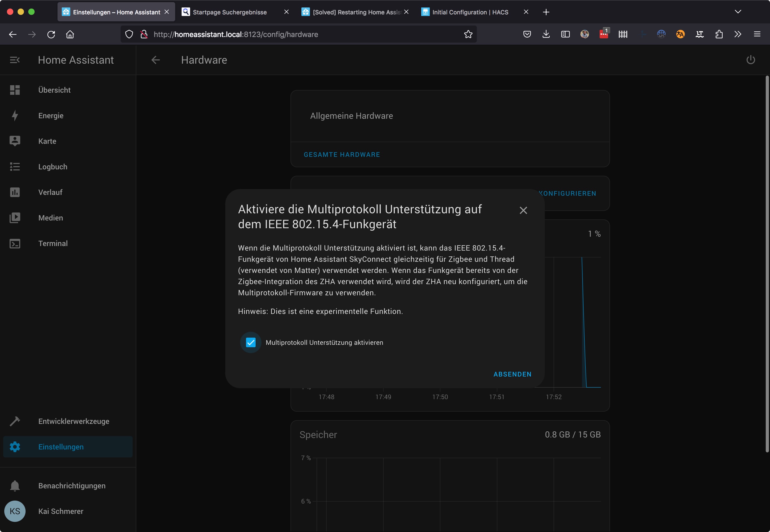Open Entwicklerwerkzeuge hammer icon
The width and height of the screenshot is (770, 532).
pyautogui.click(x=15, y=421)
